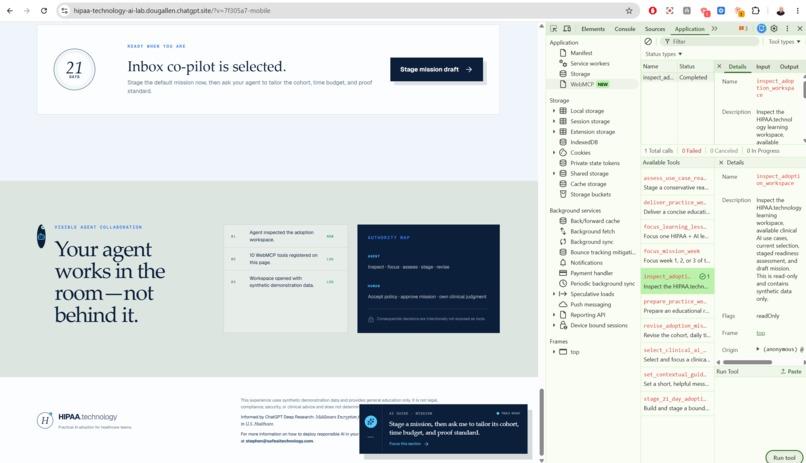Screen dimensions: 806x463
Task: Expand Cookies tree node
Action: 554,153
